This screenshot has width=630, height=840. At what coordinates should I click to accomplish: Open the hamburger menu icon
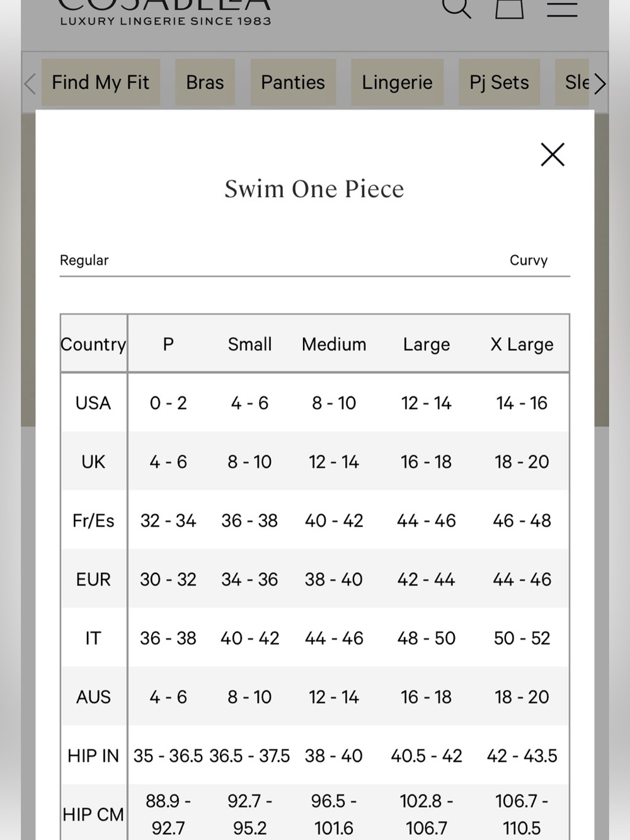point(562,8)
